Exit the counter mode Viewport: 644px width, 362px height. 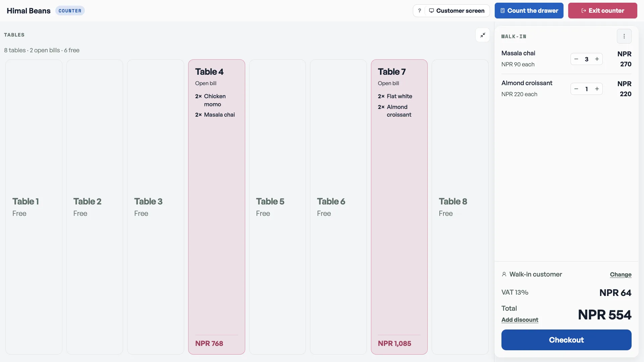[x=602, y=11]
